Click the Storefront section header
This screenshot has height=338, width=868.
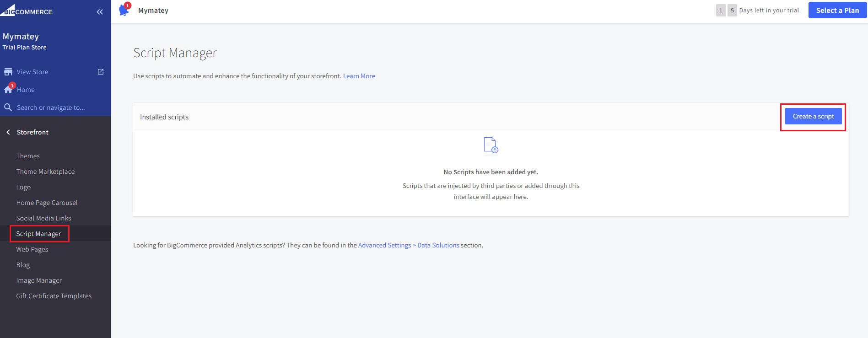tap(32, 132)
